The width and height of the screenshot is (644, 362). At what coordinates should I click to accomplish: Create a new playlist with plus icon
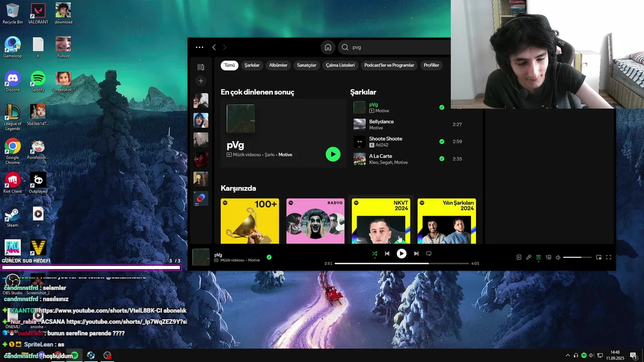click(x=201, y=81)
